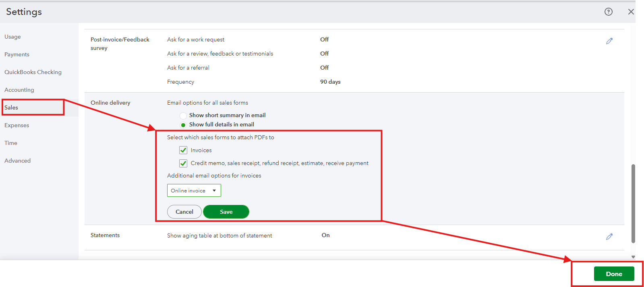
Task: Click the vertical scrollbar thumb
Action: tap(633, 203)
